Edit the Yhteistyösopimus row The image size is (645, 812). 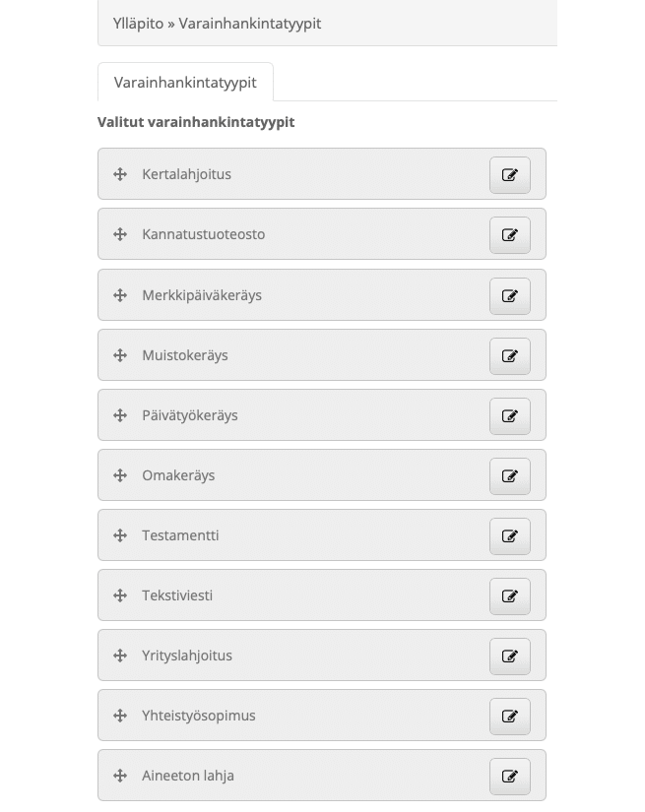509,717
